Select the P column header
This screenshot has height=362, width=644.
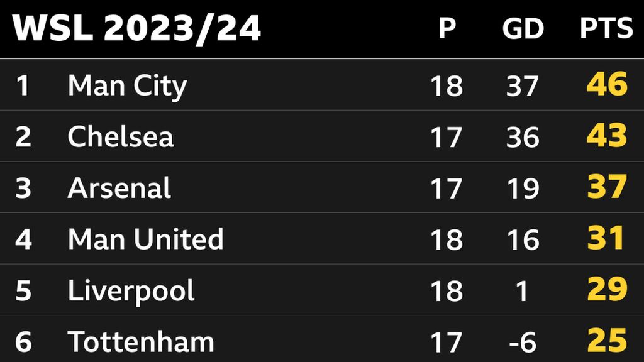click(447, 29)
